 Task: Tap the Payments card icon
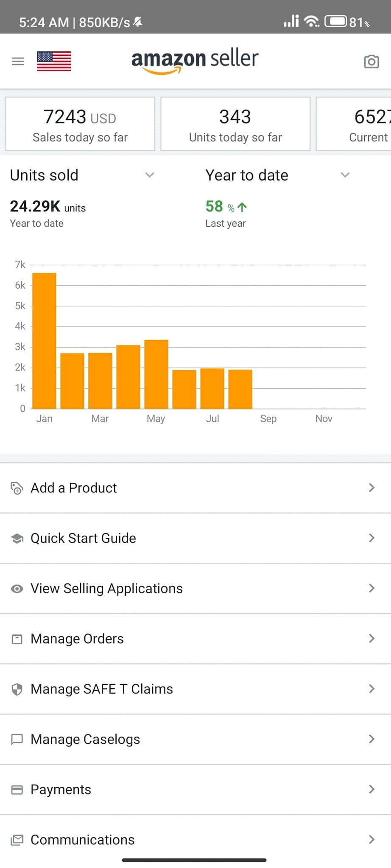pyautogui.click(x=17, y=790)
